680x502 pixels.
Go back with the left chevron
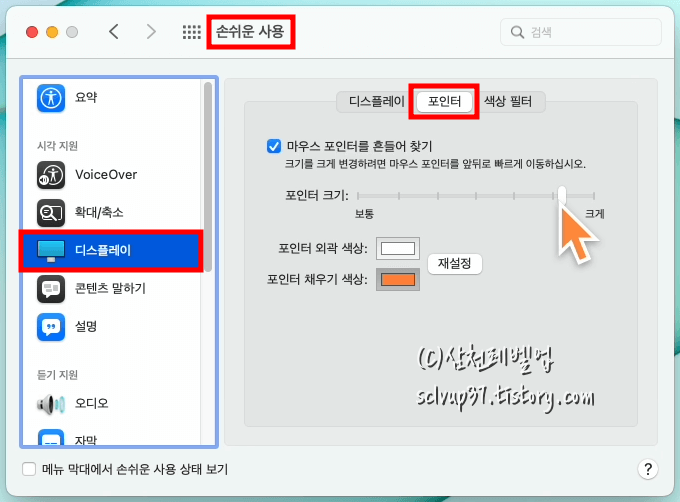pos(114,32)
